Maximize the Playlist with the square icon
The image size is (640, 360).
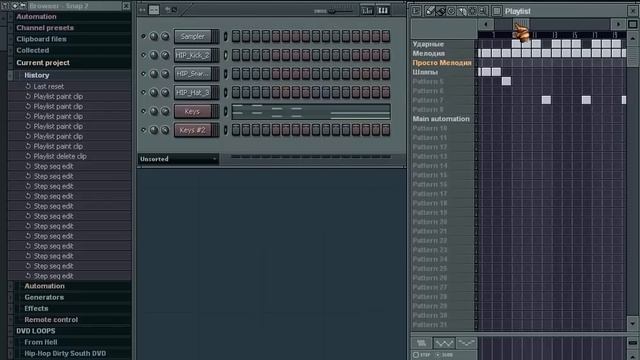[632, 24]
